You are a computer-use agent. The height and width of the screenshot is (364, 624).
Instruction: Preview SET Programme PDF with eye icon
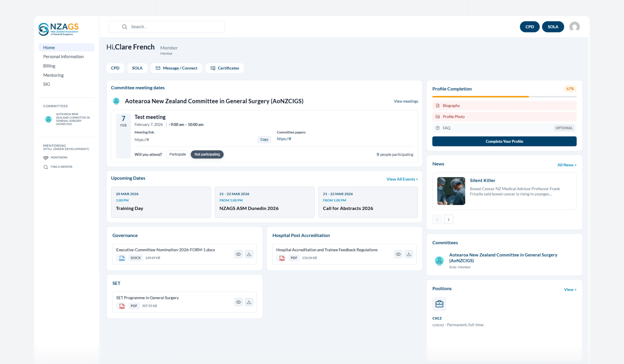point(238,302)
